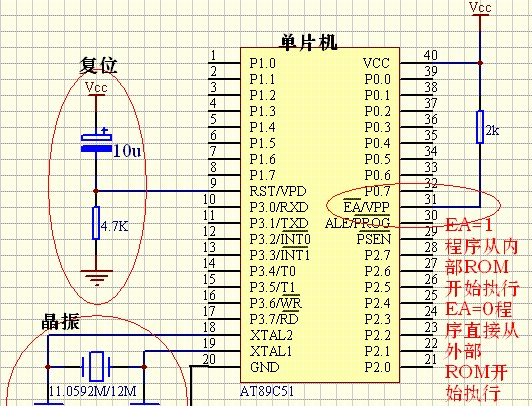Image resolution: width=532 pixels, height=406 pixels.
Task: Select the P0.0 pin label
Action: [x=378, y=79]
